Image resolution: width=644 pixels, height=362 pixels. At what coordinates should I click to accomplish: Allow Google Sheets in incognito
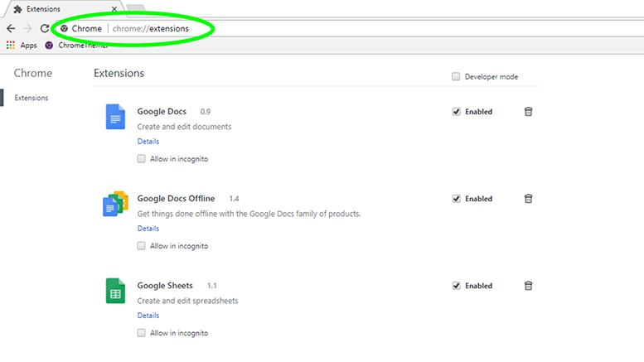[141, 333]
